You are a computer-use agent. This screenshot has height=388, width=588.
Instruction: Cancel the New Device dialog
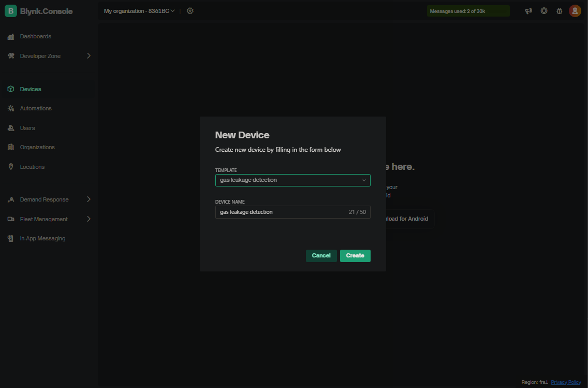pyautogui.click(x=321, y=255)
